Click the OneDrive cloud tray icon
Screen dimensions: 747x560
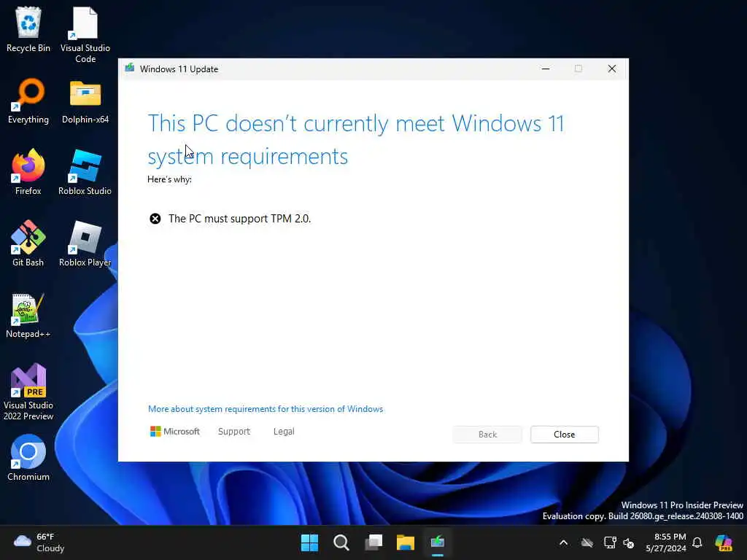point(587,542)
